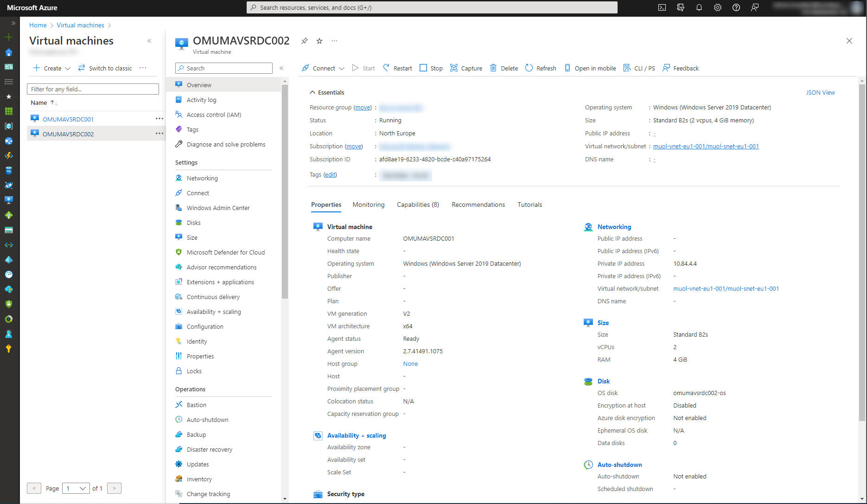Image resolution: width=867 pixels, height=504 pixels.
Task: Open JSON View for the VM
Action: 820,92
